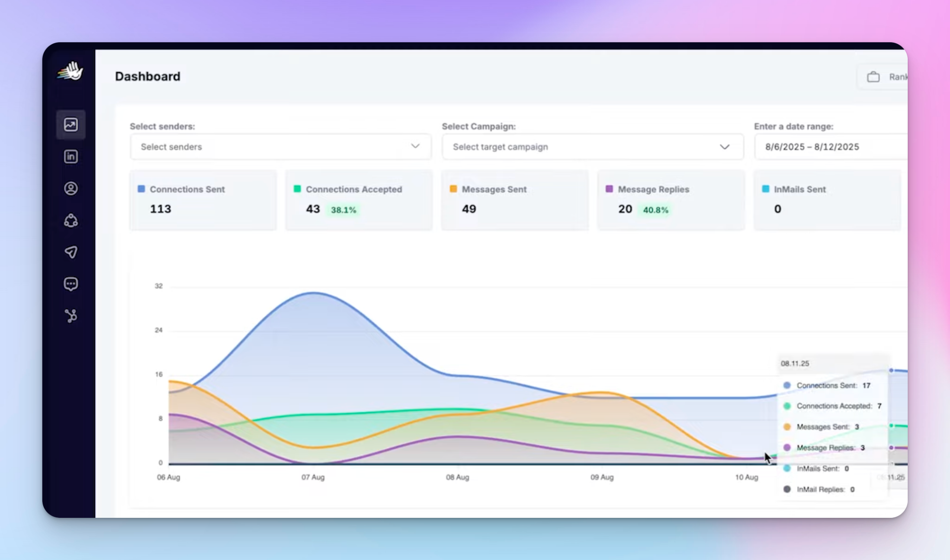Click tooltip row Messages Sent: 3
Screen dimensions: 950x560
click(x=822, y=427)
